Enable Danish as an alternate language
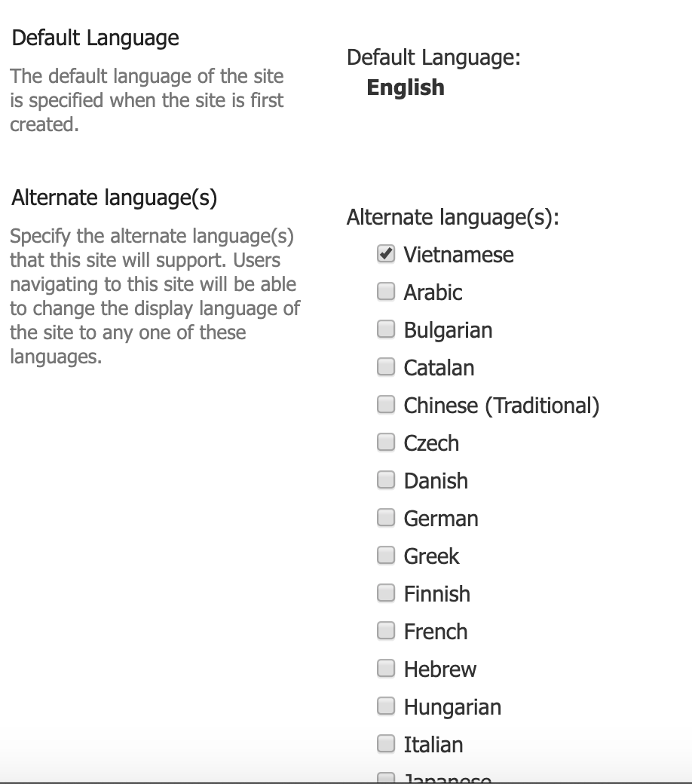Screen dimensions: 692x784 tap(385, 479)
